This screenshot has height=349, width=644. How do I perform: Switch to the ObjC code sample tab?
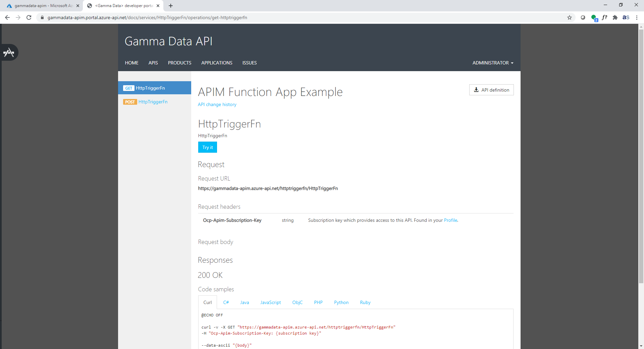pos(298,302)
